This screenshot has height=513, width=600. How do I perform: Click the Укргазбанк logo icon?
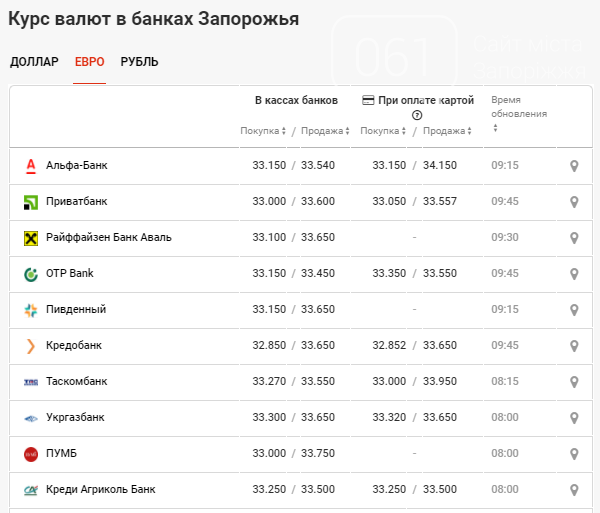[x=30, y=418]
